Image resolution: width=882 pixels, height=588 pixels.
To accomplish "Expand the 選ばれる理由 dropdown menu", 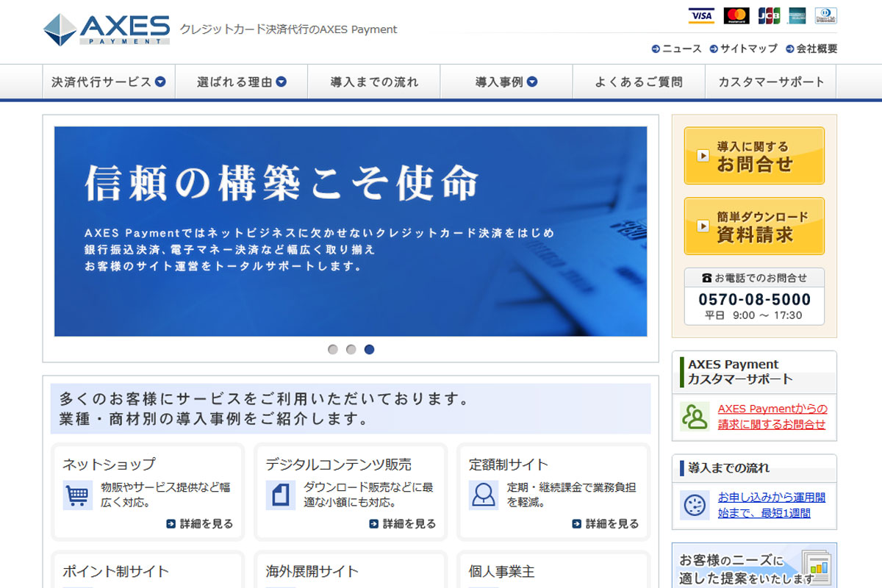I will pyautogui.click(x=242, y=82).
